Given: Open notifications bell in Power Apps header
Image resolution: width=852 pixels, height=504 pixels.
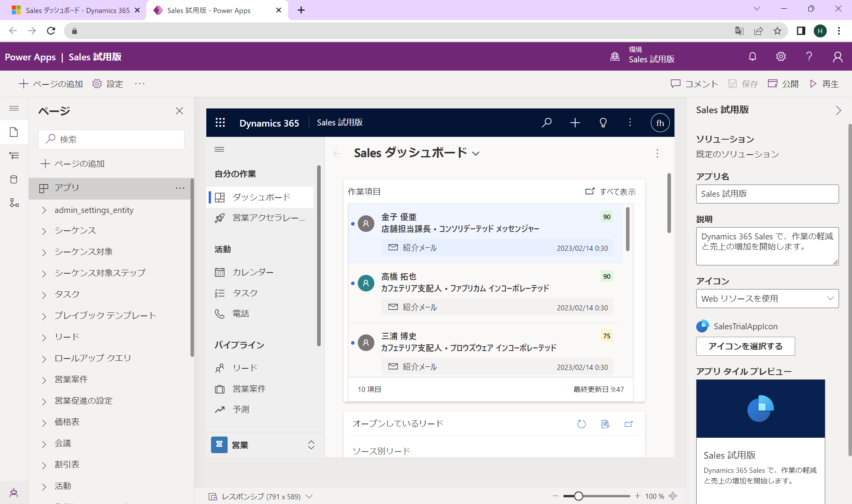Looking at the screenshot, I should point(753,57).
